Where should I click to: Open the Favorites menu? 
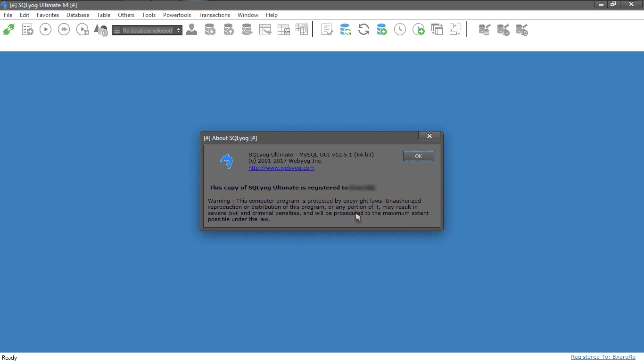(48, 15)
